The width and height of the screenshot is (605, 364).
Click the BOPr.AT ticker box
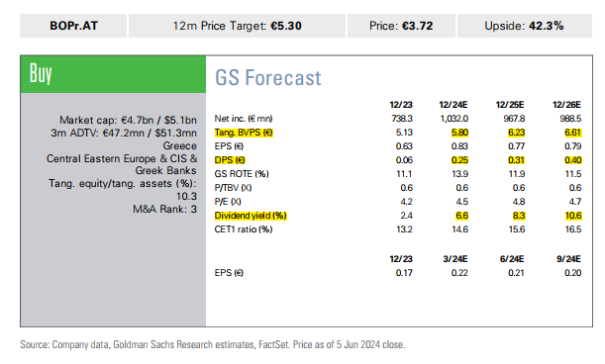click(x=73, y=26)
